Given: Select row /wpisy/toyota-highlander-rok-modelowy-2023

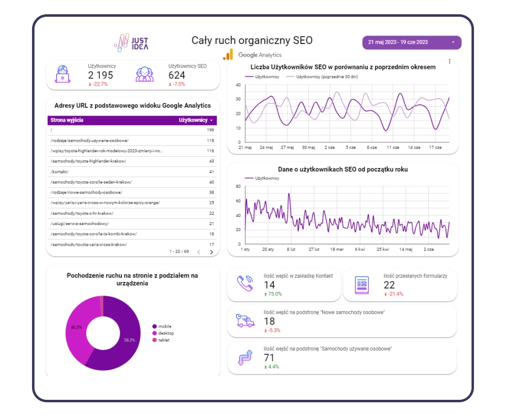Looking at the screenshot, I should tap(132, 151).
